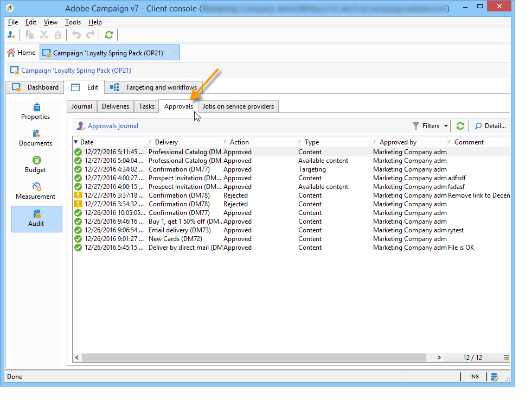Select the Email delivery (DM73) row
This screenshot has width=532, height=405.
[291, 230]
